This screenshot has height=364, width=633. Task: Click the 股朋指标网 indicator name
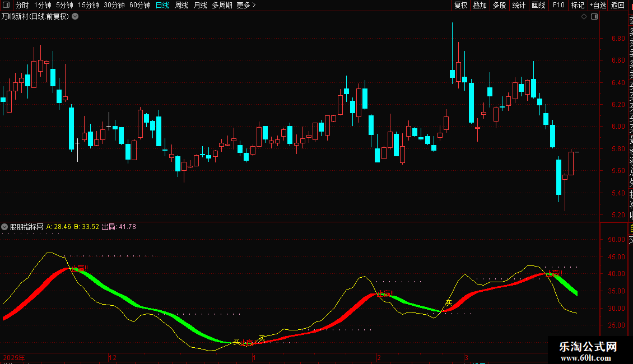27,227
